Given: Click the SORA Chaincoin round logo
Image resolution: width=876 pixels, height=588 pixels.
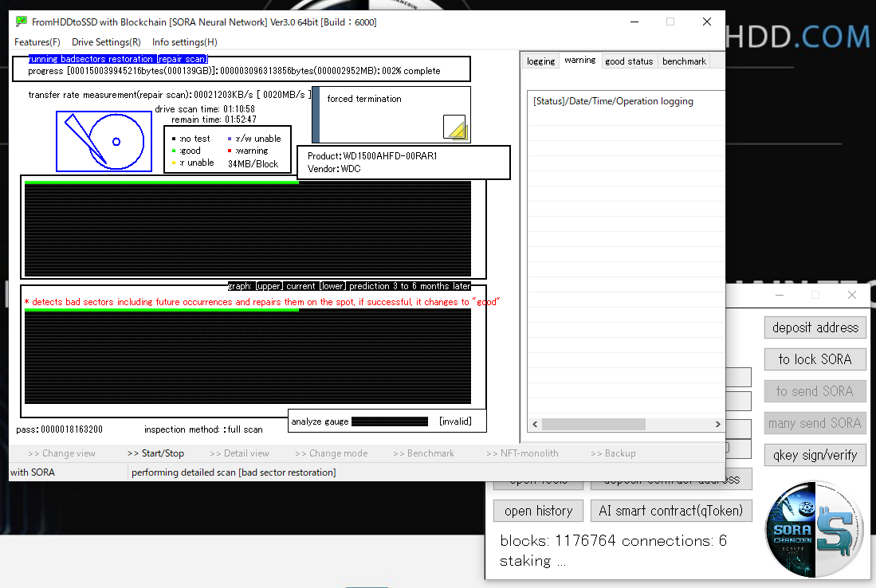Looking at the screenshot, I should 814,529.
